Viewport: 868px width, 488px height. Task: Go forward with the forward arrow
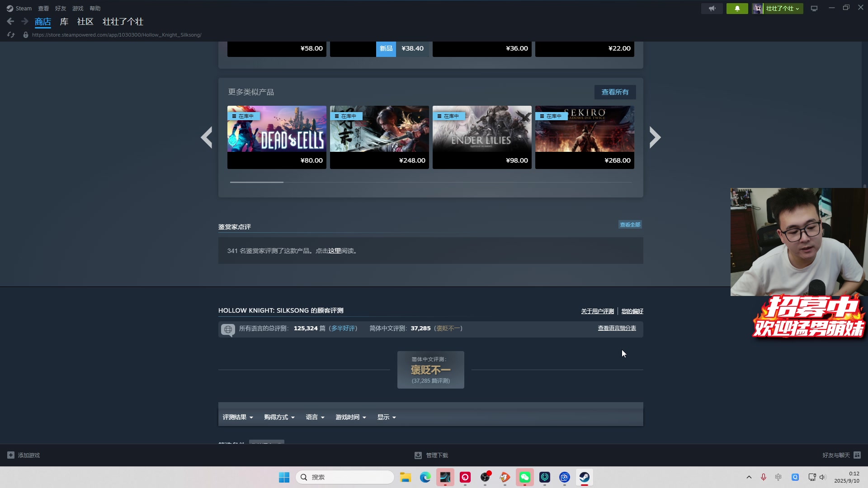coord(24,21)
